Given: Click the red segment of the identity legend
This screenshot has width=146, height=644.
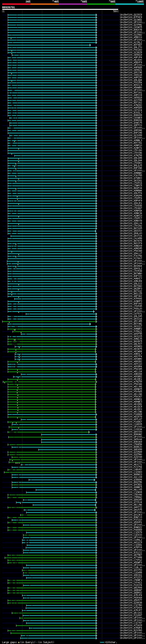Looking at the screenshot, I should tap(16, 4).
